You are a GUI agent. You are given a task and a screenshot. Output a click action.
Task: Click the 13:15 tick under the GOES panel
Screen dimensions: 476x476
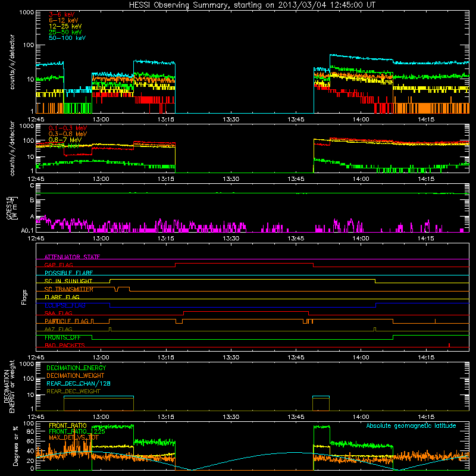pyautogui.click(x=166, y=239)
